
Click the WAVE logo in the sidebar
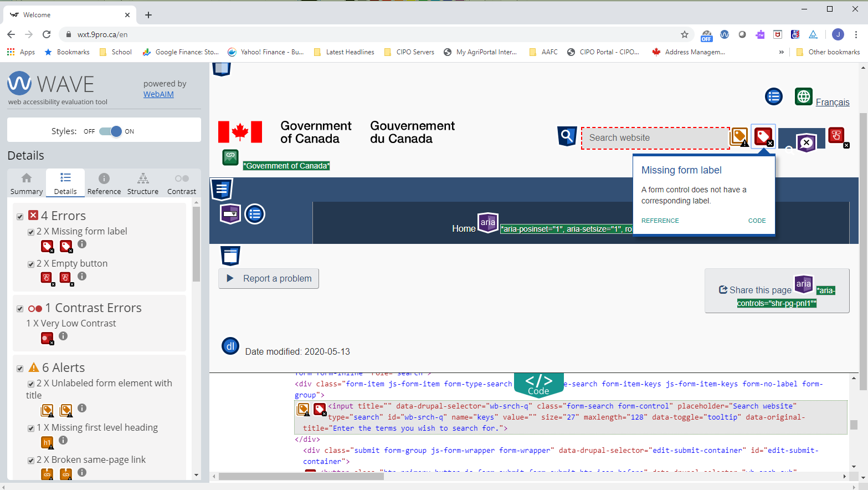point(51,84)
